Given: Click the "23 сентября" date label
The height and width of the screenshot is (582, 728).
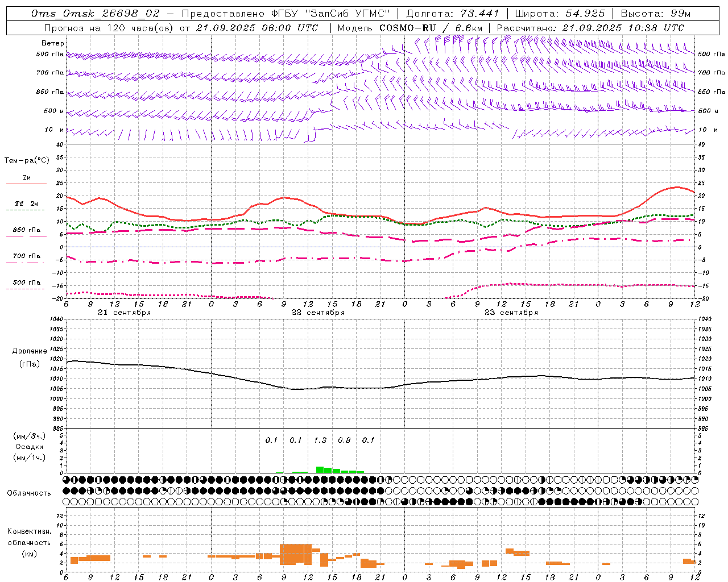Looking at the screenshot, I should point(511,312).
